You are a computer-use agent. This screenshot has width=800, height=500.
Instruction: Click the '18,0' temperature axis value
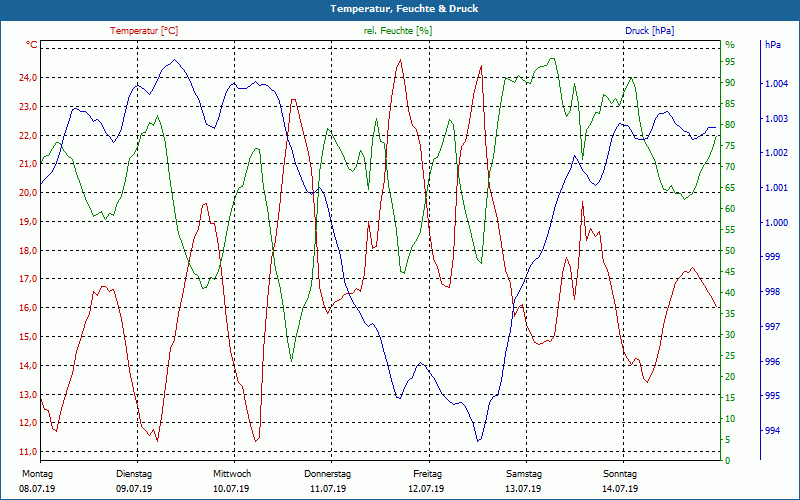(29, 251)
